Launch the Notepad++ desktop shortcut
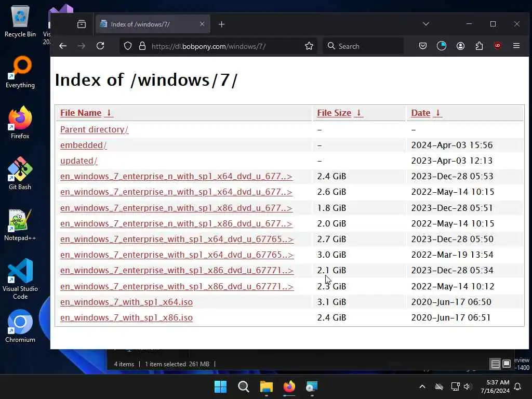 (x=20, y=224)
